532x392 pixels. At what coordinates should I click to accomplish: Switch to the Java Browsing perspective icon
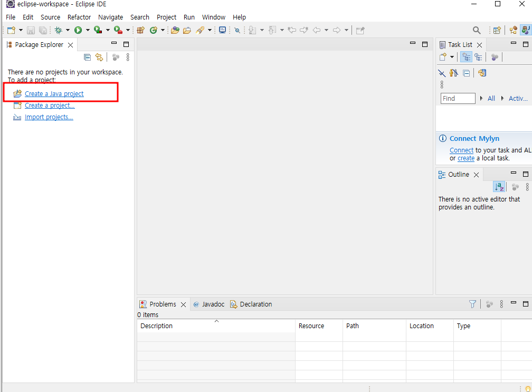pos(514,30)
